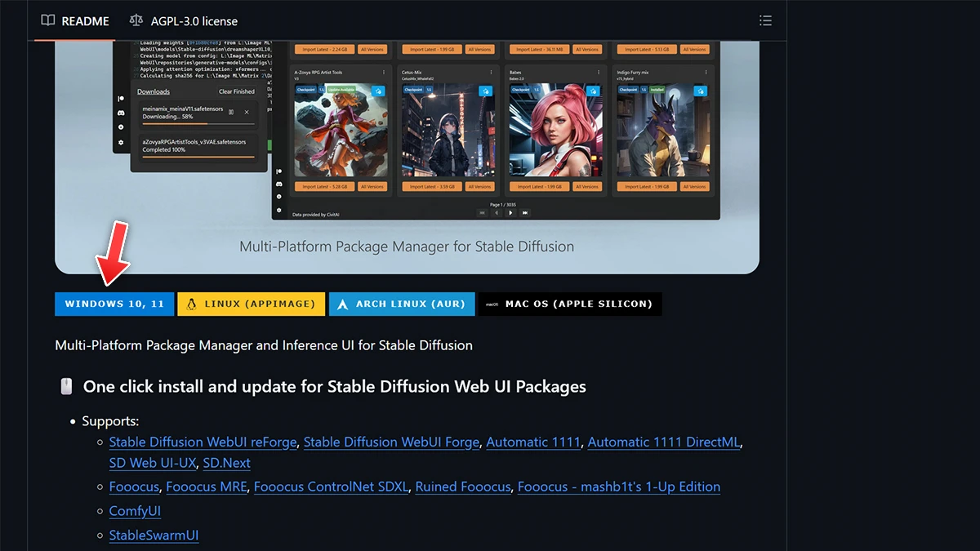The image size is (980, 551).
Task: Follow the Automatic 1111 link
Action: click(x=533, y=442)
